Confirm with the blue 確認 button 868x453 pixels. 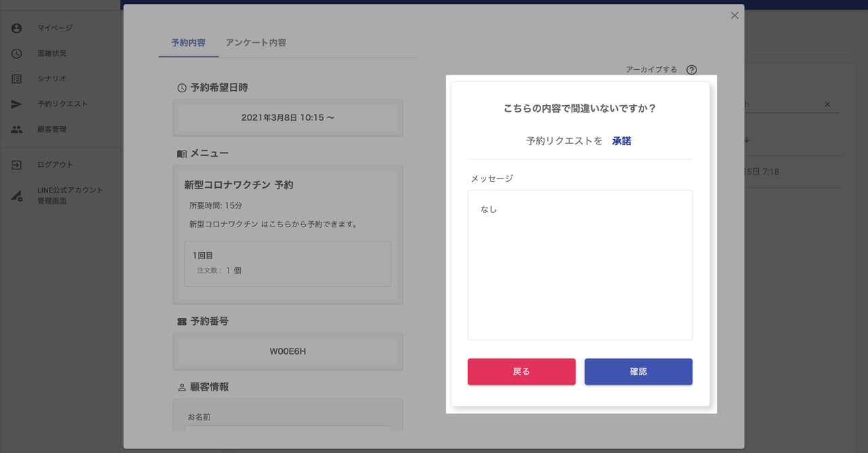click(x=638, y=372)
